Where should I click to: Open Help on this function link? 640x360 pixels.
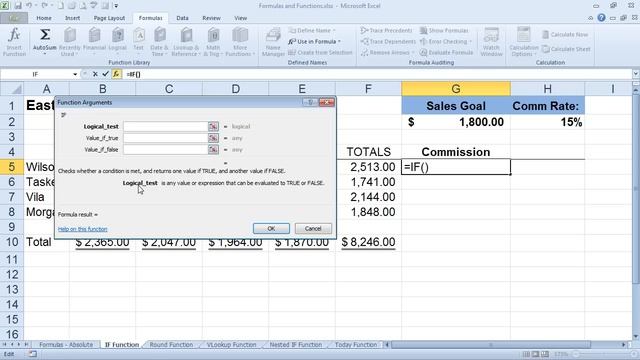(82, 229)
